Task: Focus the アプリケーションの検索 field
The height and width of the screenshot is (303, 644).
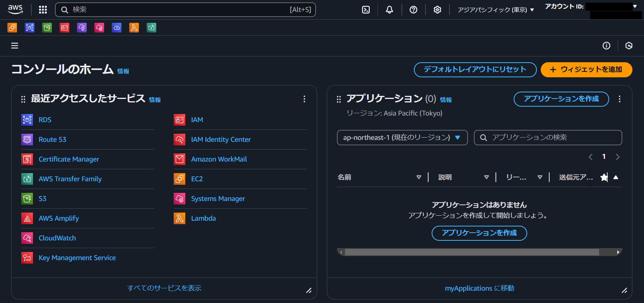Action: [x=548, y=138]
